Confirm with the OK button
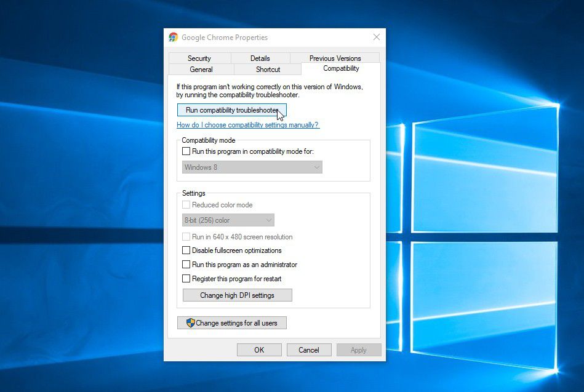The height and width of the screenshot is (392, 584). (259, 350)
